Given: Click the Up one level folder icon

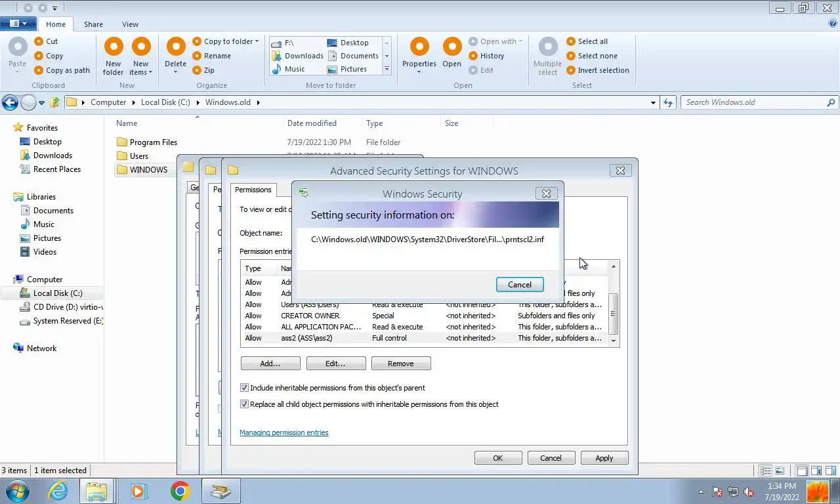Looking at the screenshot, I should [x=55, y=102].
